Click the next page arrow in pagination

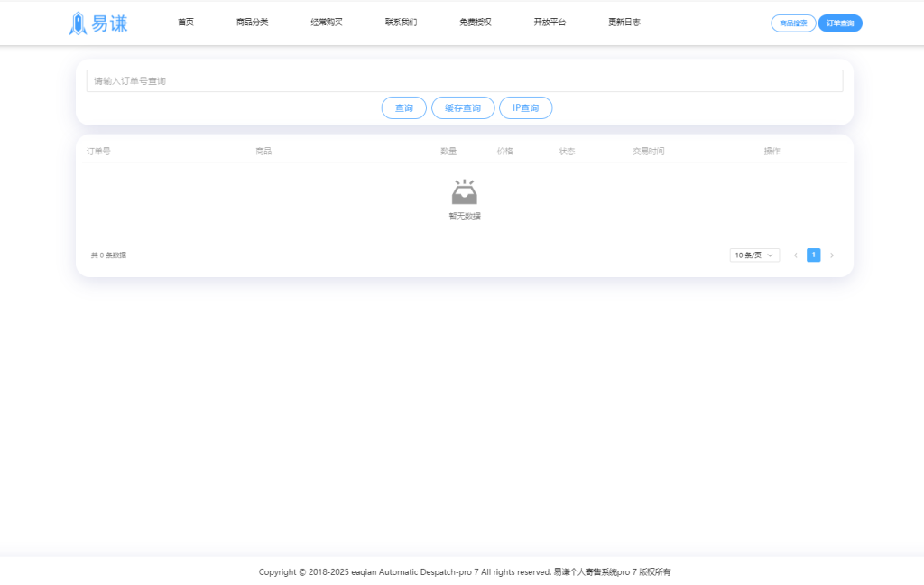pyautogui.click(x=832, y=255)
